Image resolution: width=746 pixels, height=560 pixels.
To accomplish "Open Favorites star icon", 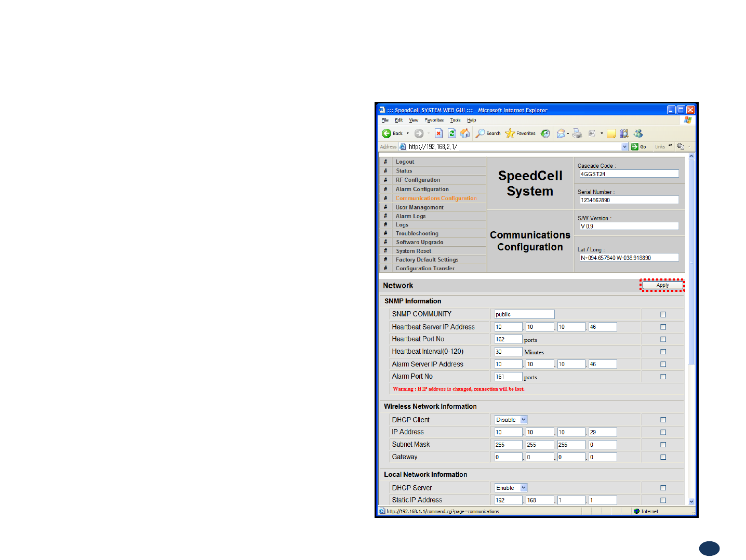I will click(x=510, y=134).
